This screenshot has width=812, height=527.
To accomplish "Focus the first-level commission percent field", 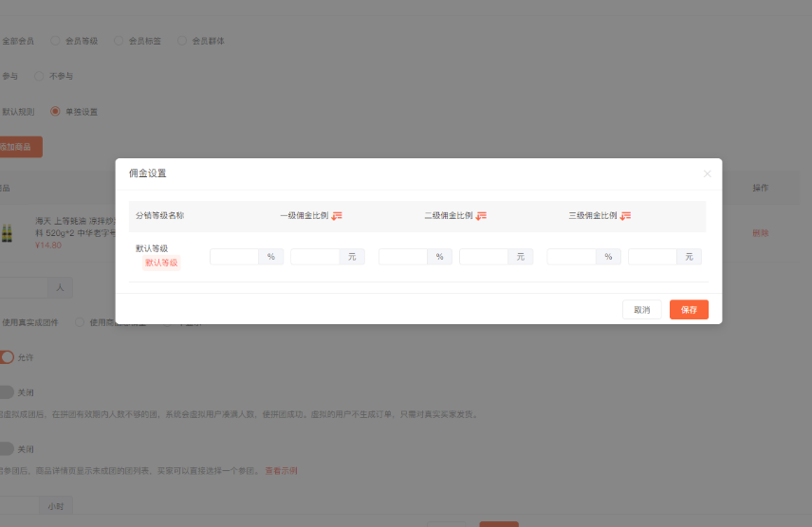I will click(234, 257).
